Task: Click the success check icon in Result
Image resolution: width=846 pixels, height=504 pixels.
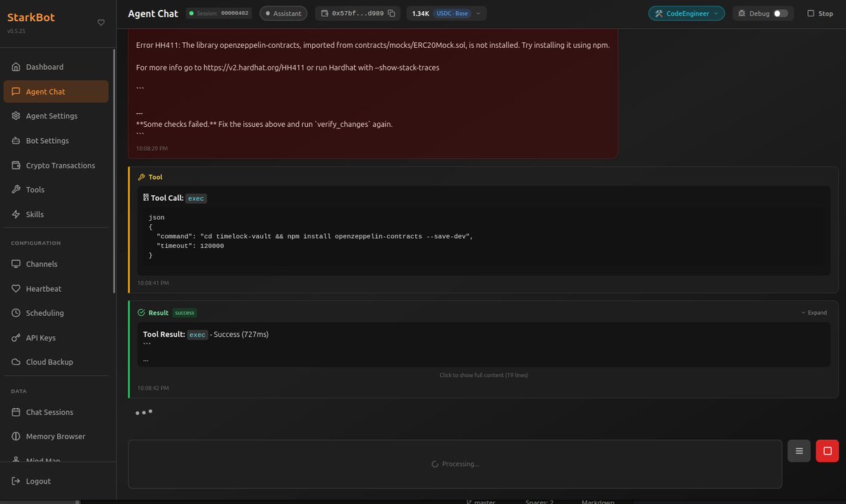Action: pyautogui.click(x=141, y=312)
